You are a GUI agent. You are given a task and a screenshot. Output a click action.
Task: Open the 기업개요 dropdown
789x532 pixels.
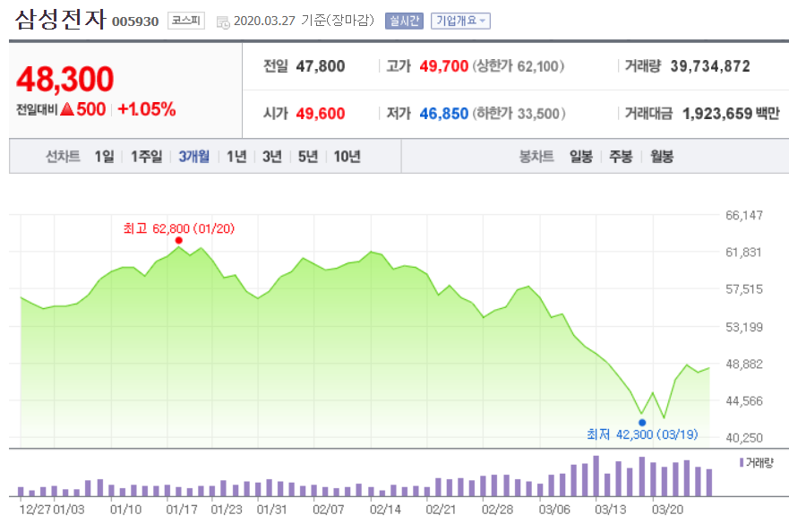pyautogui.click(x=460, y=21)
